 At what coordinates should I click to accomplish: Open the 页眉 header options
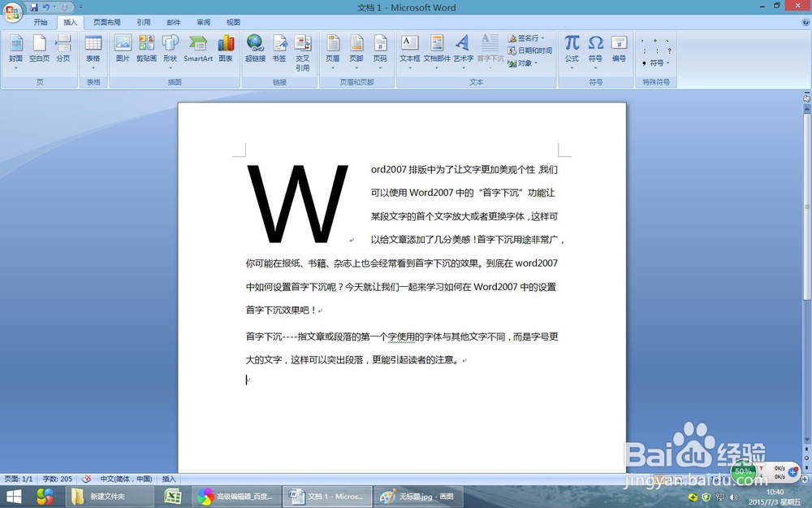(333, 52)
